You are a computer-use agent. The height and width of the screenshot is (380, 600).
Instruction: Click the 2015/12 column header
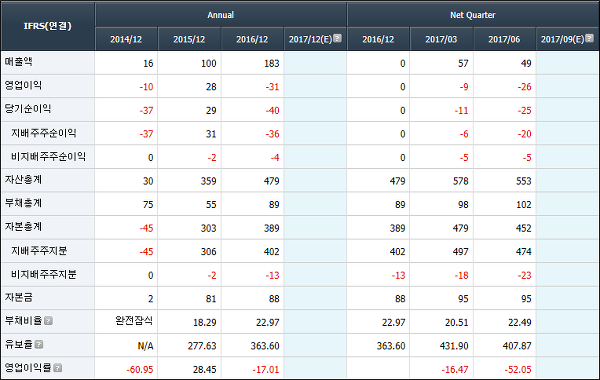pos(189,39)
